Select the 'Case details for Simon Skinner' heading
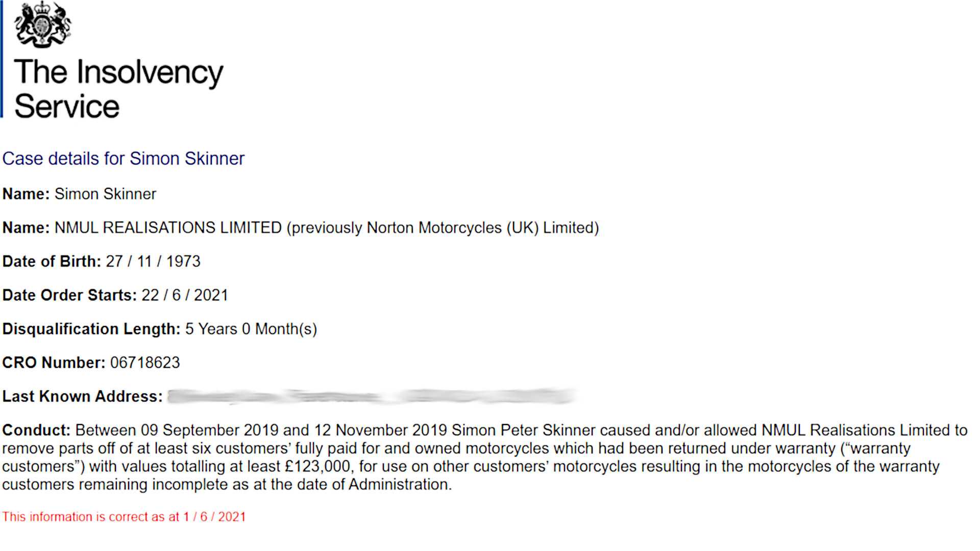 pos(123,159)
